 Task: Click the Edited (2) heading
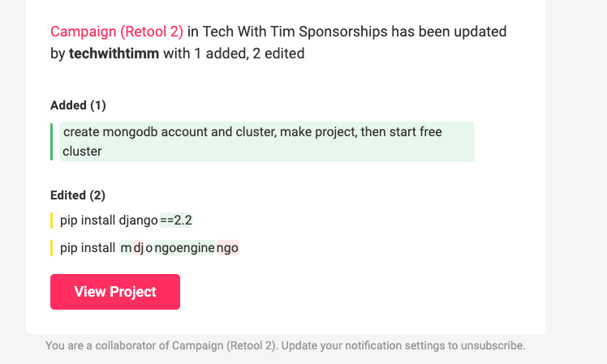(78, 195)
